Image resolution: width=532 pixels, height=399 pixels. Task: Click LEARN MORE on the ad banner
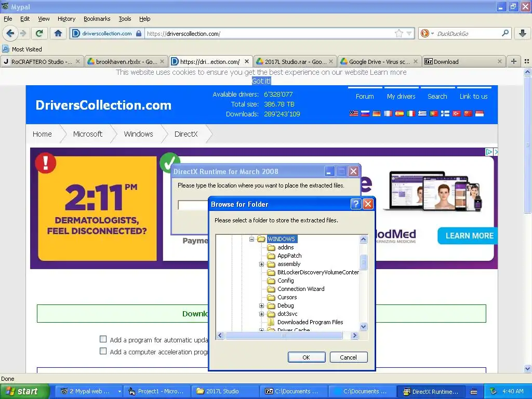coord(469,236)
